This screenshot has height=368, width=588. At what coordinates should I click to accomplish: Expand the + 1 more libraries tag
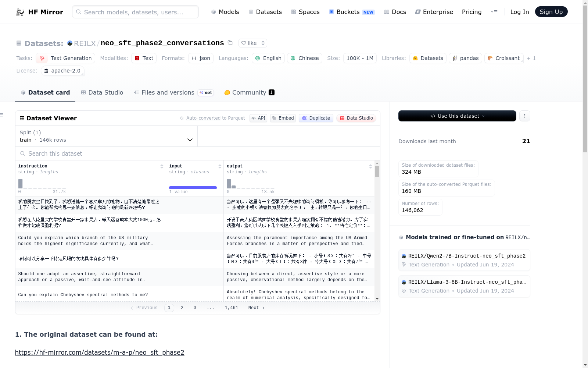pyautogui.click(x=531, y=58)
